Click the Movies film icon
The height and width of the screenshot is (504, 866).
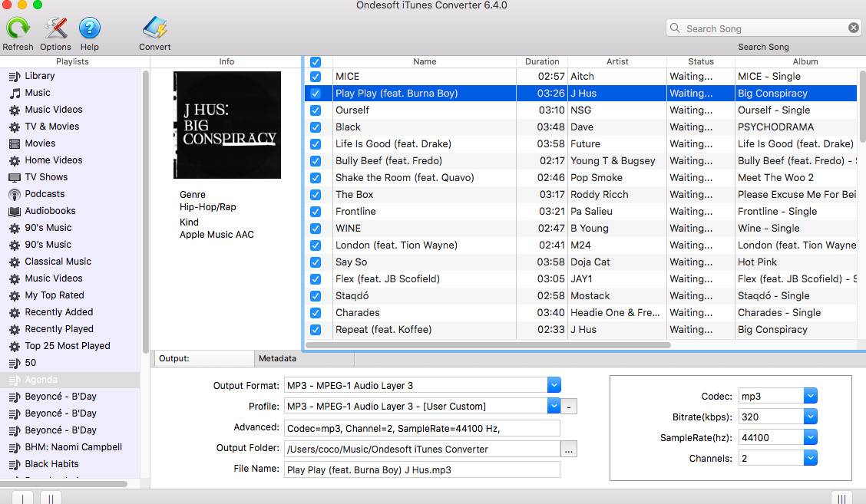click(x=15, y=143)
